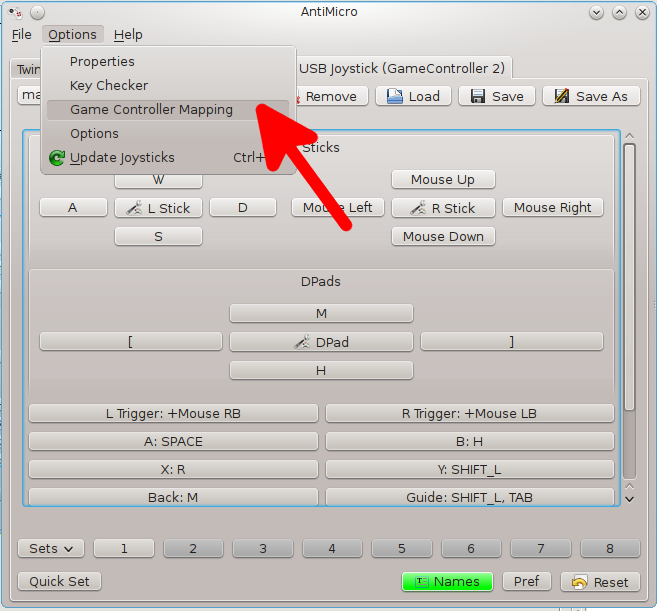Open the File menu

click(x=21, y=34)
